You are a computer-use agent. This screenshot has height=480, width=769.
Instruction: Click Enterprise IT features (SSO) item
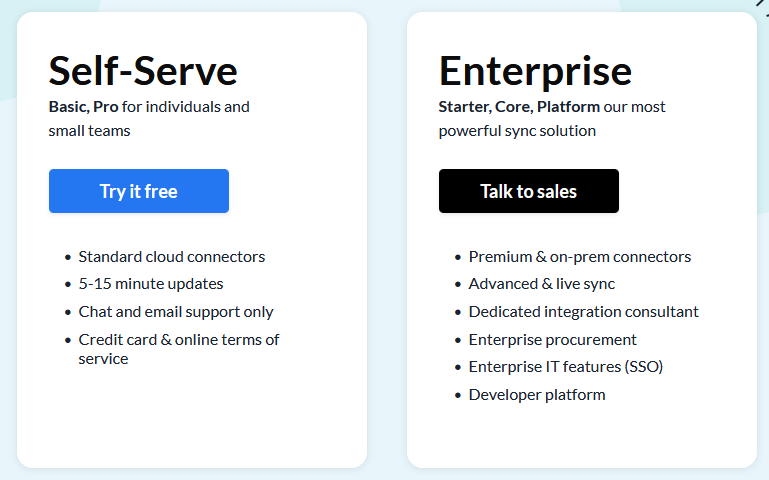[x=565, y=367]
